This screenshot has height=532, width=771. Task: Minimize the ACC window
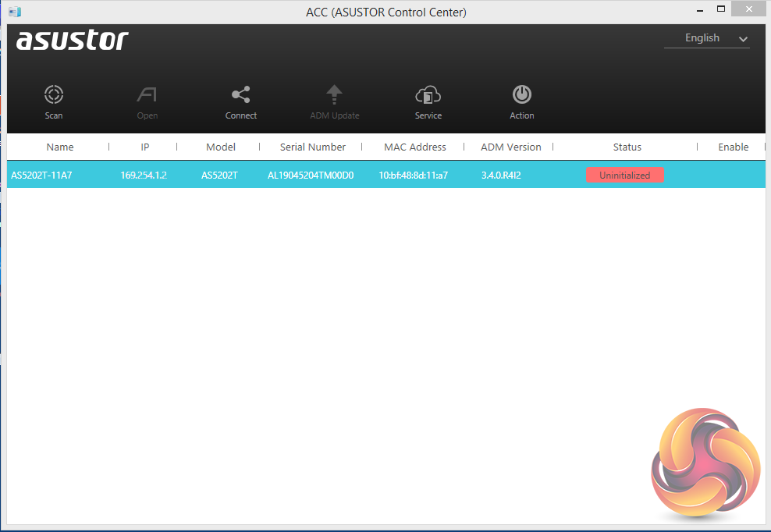pos(700,9)
